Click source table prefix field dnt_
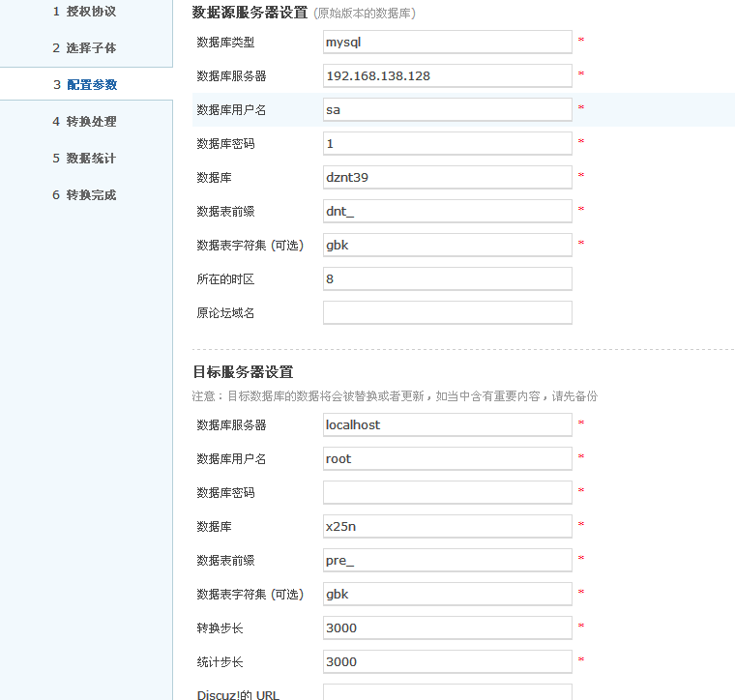Screen dimensions: 735x700 [x=447, y=212]
